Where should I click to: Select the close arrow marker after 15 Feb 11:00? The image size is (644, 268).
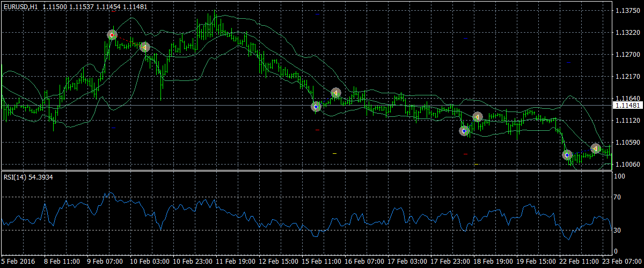click(x=336, y=93)
